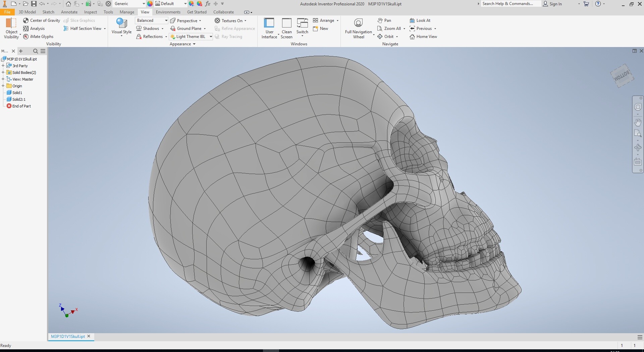The height and width of the screenshot is (352, 644).
Task: Toggle Reflections in Appearance panel
Action: (149, 37)
